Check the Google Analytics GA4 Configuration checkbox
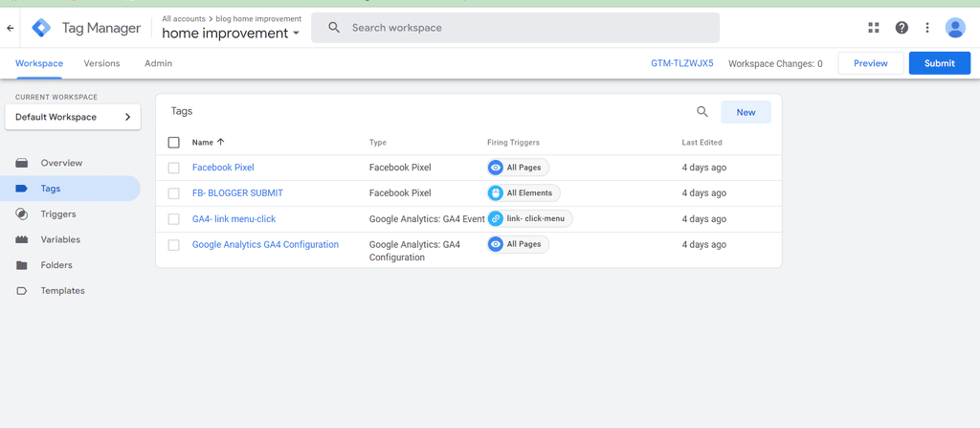980x428 pixels. click(174, 245)
